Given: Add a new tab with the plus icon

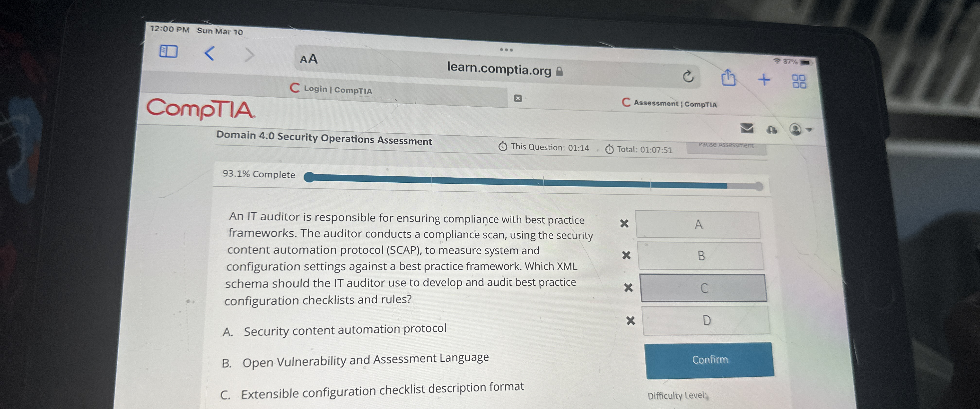Looking at the screenshot, I should (763, 80).
